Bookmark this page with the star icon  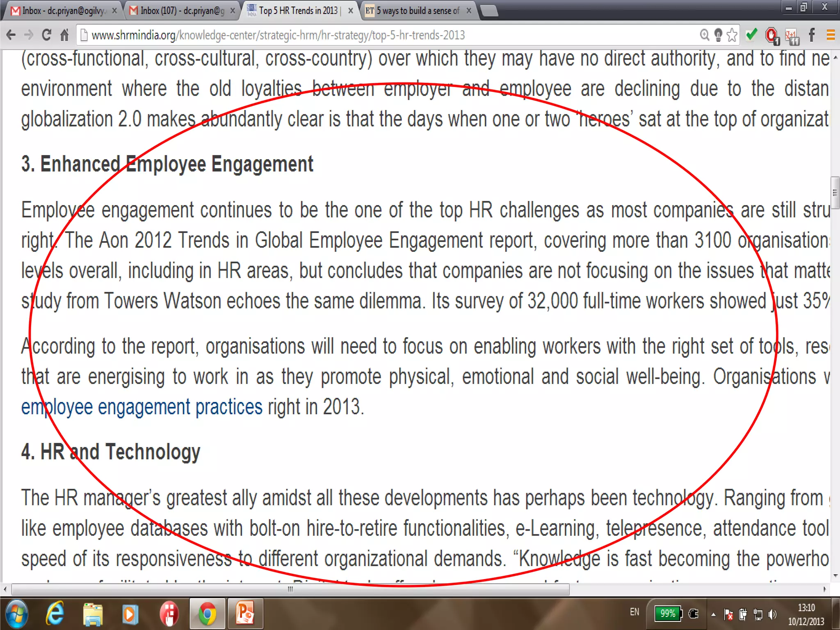pyautogui.click(x=732, y=35)
